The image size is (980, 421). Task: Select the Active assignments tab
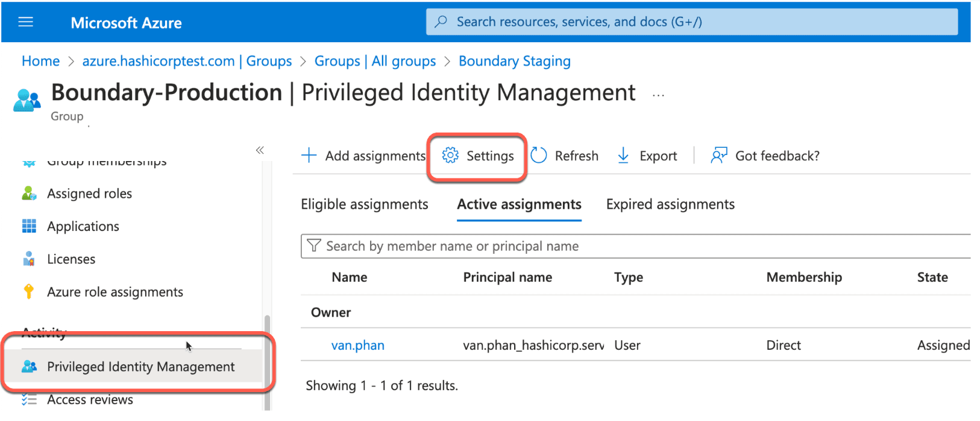click(519, 204)
